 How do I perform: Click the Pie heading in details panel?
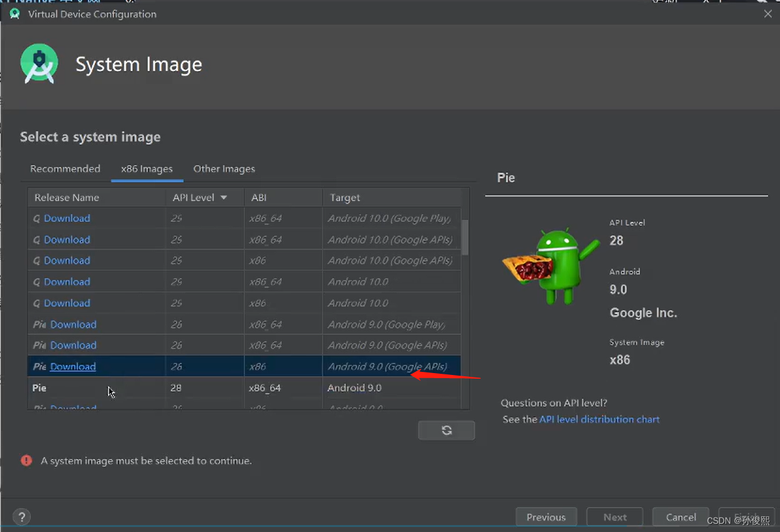[x=506, y=178]
